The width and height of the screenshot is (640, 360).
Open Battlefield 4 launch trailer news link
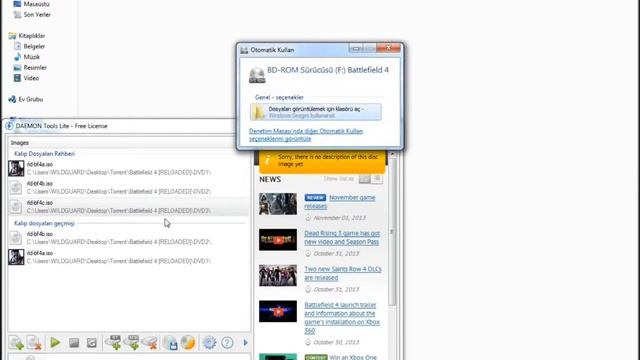tap(342, 318)
